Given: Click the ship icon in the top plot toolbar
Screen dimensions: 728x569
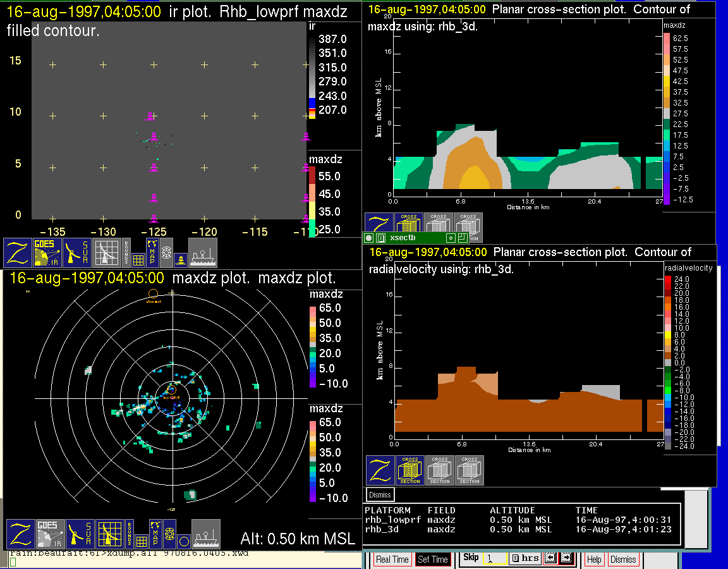Looking at the screenshot, I should click(203, 252).
